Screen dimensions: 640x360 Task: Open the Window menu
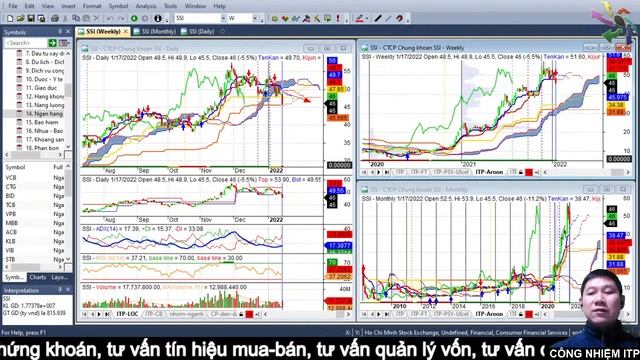195,6
